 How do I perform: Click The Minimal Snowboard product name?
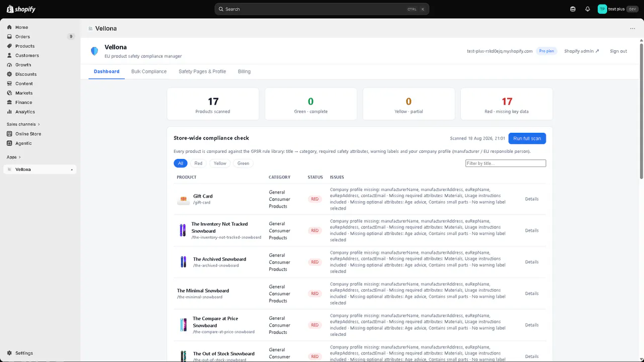(203, 291)
